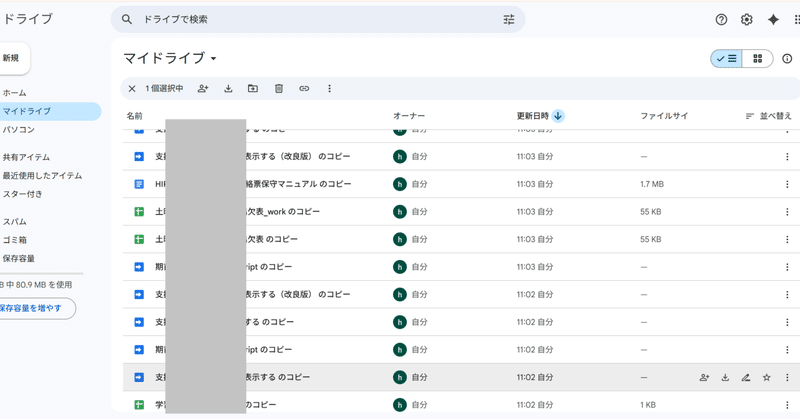The image size is (800, 419).
Task: Click 1 KB file size cell
Action: coord(648,405)
